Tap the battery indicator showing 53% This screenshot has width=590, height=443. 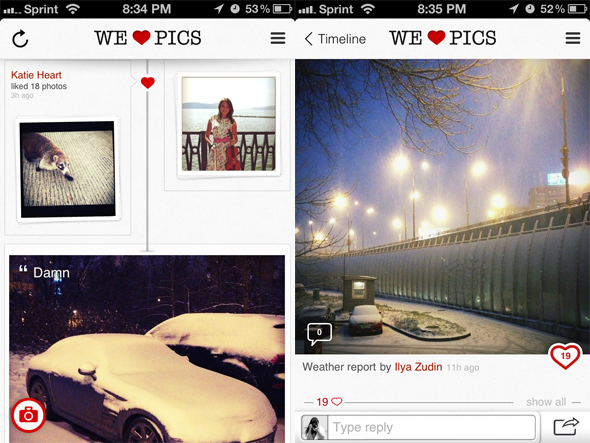coord(269,9)
